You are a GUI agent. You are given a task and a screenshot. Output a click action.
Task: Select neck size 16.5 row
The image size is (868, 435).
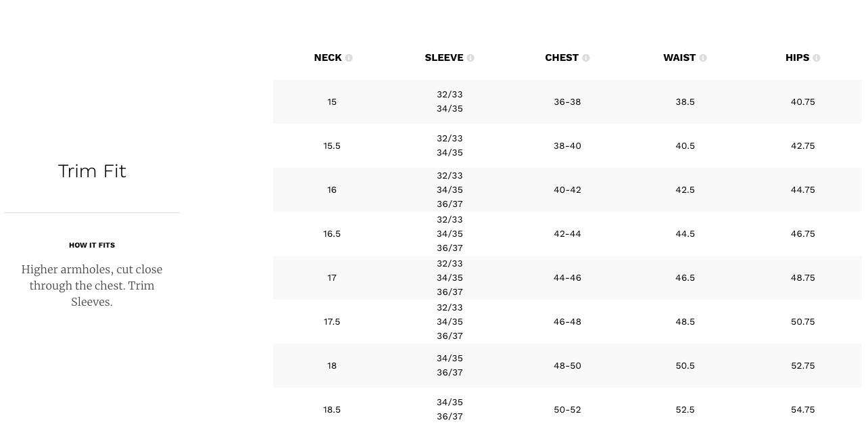tap(567, 234)
